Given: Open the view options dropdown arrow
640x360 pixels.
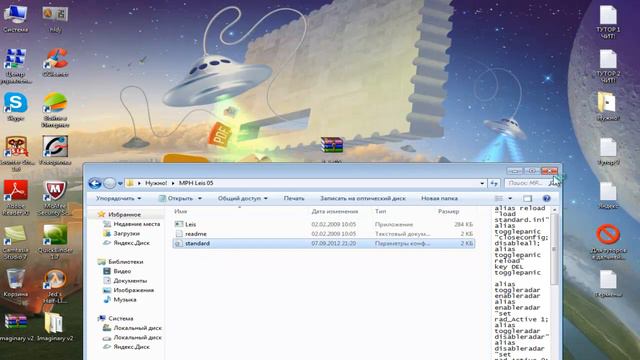Looking at the screenshot, I should pos(510,198).
